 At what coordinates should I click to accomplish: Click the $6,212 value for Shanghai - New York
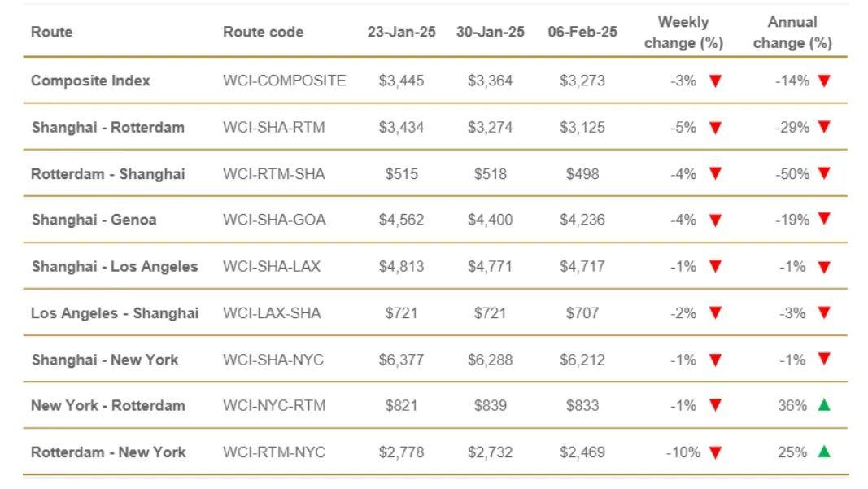click(x=582, y=360)
